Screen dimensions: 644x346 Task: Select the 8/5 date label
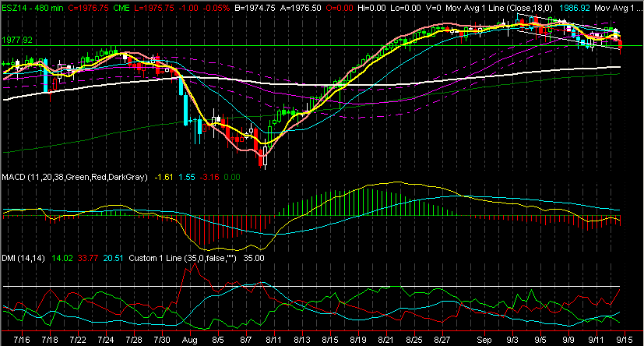tap(218, 340)
